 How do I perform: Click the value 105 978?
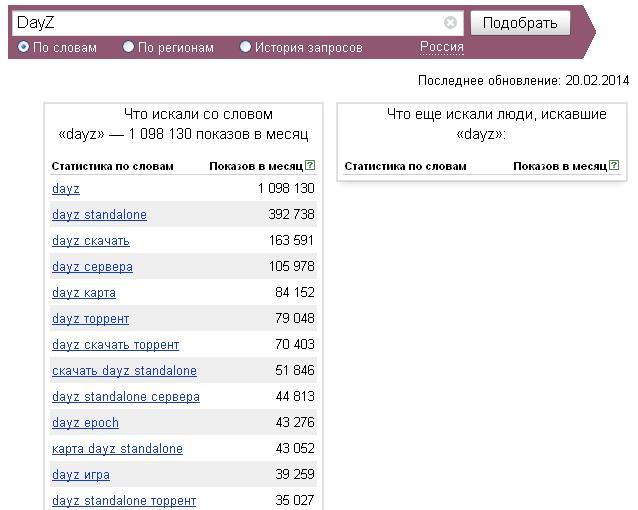(x=291, y=266)
